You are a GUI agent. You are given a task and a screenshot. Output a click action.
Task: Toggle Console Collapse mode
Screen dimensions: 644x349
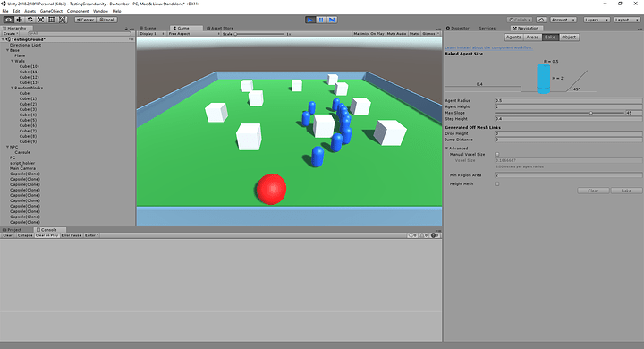click(x=25, y=235)
